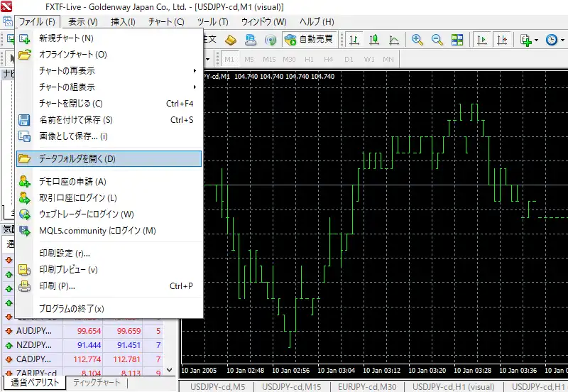The height and width of the screenshot is (392, 568).
Task: Click the save icon for 名前を付けて保存
Action: point(25,120)
